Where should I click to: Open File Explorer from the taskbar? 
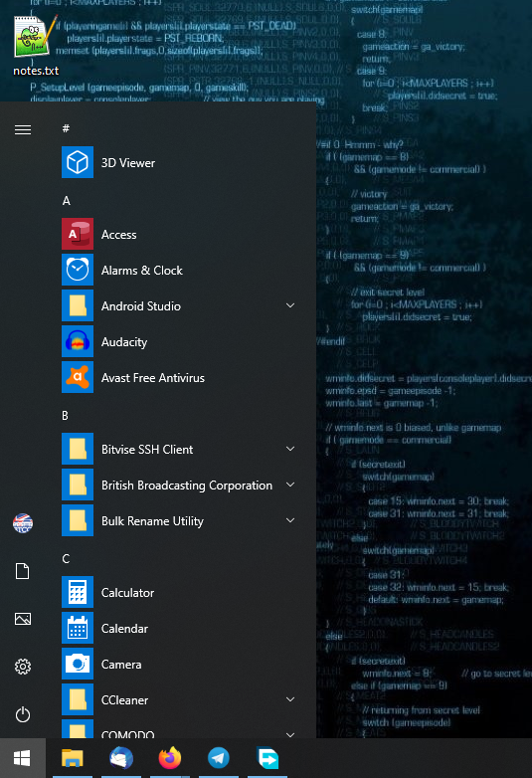73,758
